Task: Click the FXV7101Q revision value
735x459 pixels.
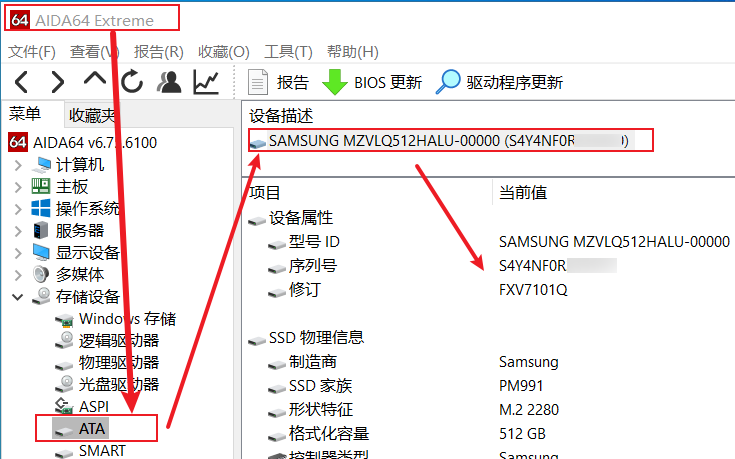Action: (533, 290)
